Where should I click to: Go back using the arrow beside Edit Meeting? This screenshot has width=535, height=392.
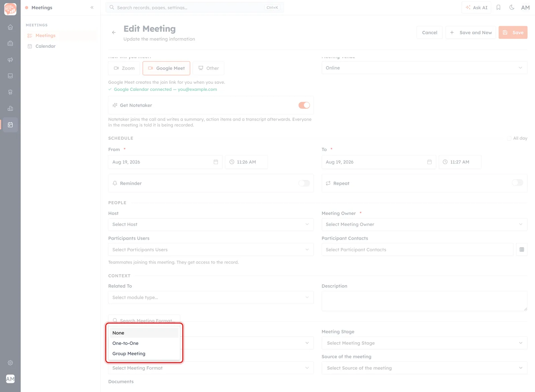pos(114,32)
